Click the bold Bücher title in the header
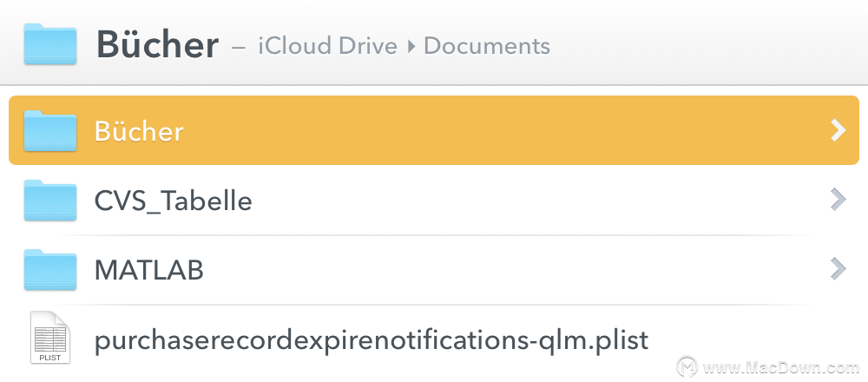The image size is (868, 382). [x=158, y=45]
